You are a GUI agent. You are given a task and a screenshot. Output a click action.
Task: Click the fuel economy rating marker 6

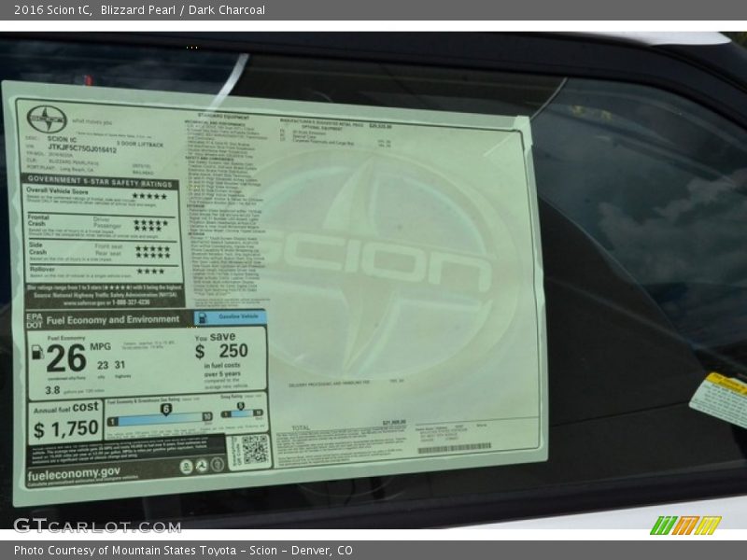coord(166,409)
